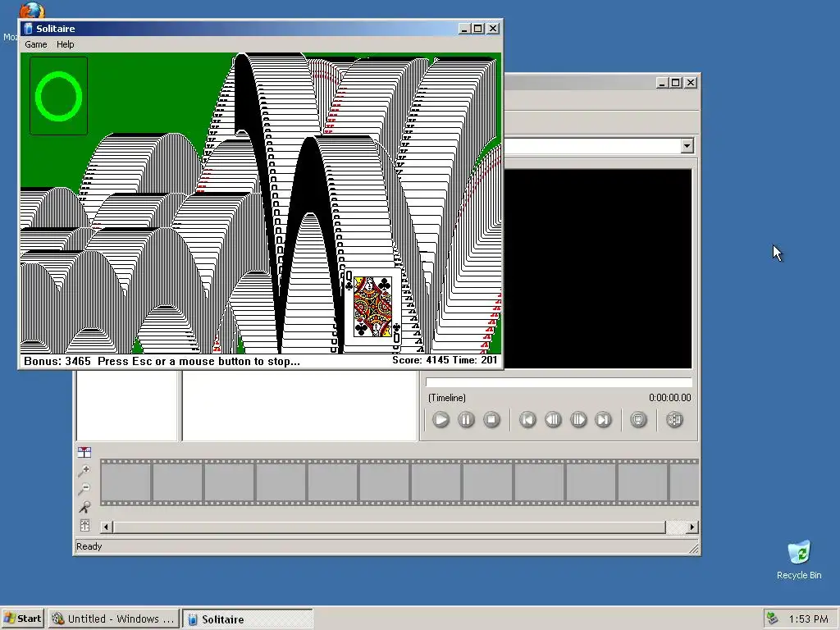Click the monitor seek bar
Image resolution: width=840 pixels, height=630 pixels.
(x=559, y=382)
